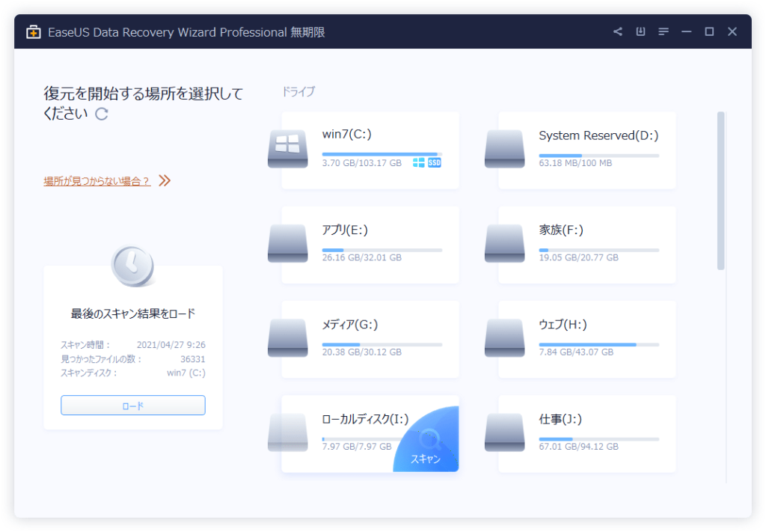This screenshot has height=532, width=766.
Task: Click the import/save session icon in title bar
Action: (x=640, y=31)
